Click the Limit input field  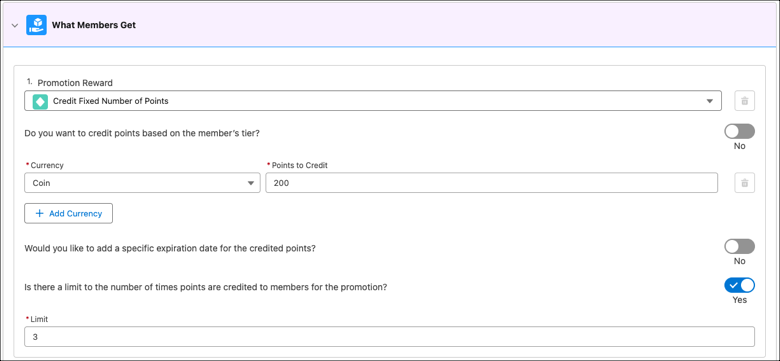390,337
